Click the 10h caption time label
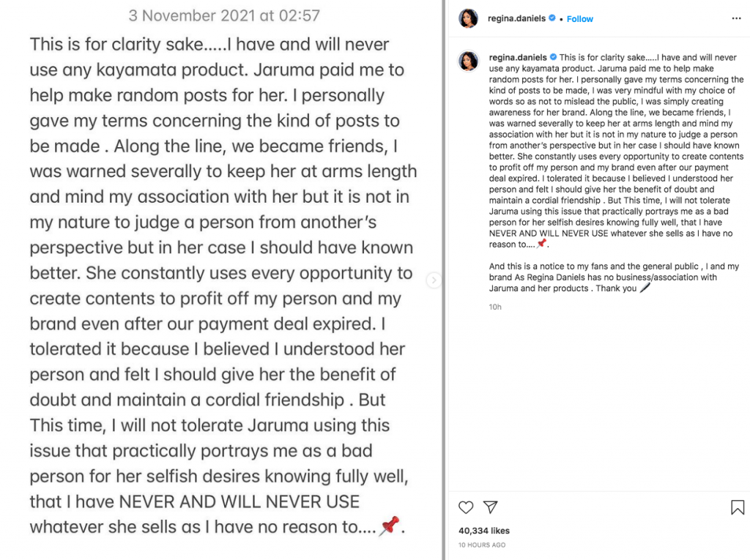Viewport: 750px width, 560px height. [x=495, y=307]
